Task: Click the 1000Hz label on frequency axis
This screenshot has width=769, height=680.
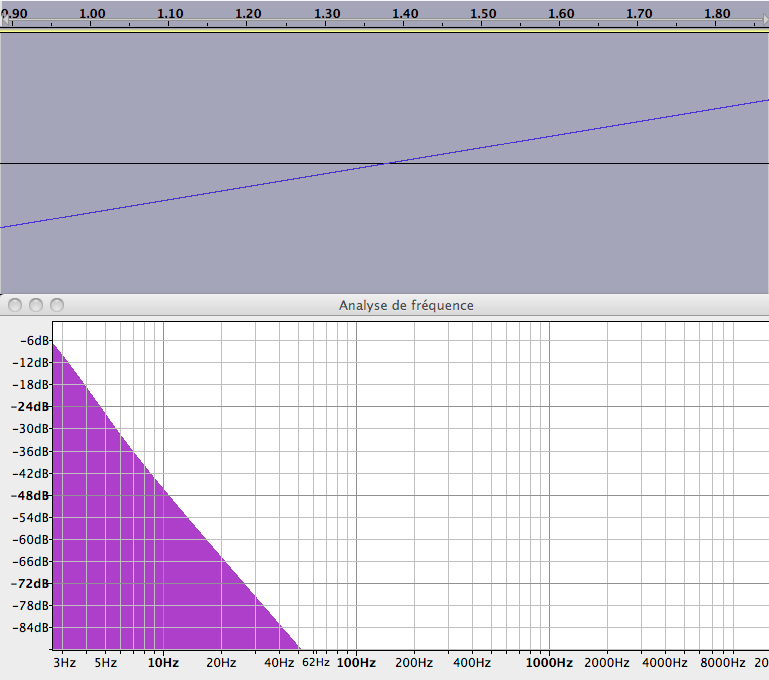Action: [x=549, y=663]
